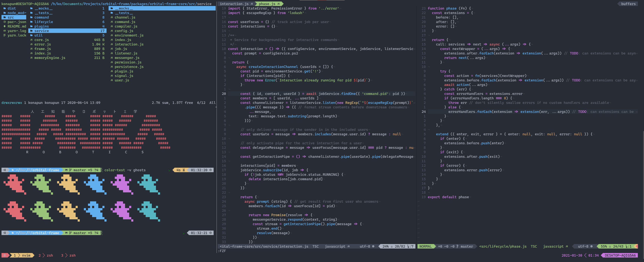Click the :FZF command line
Image resolution: width=644 pixels, height=262 pixels.
pos(222,251)
